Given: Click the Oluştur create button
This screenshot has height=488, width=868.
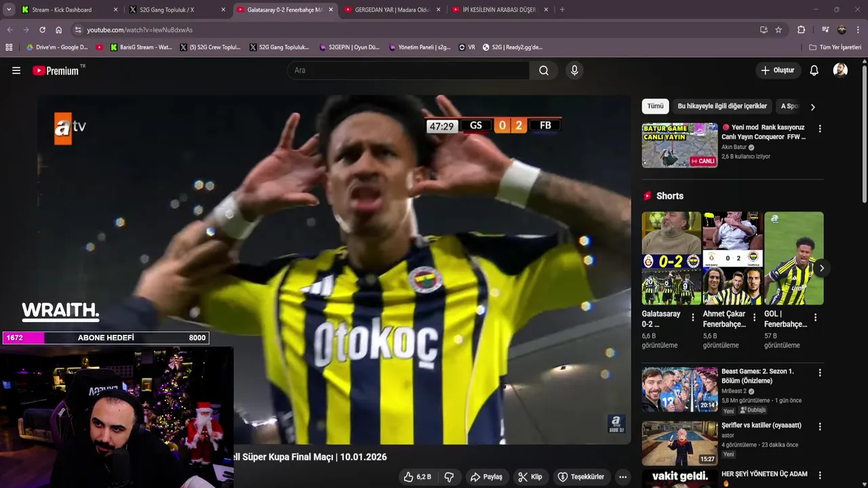Looking at the screenshot, I should tap(778, 70).
